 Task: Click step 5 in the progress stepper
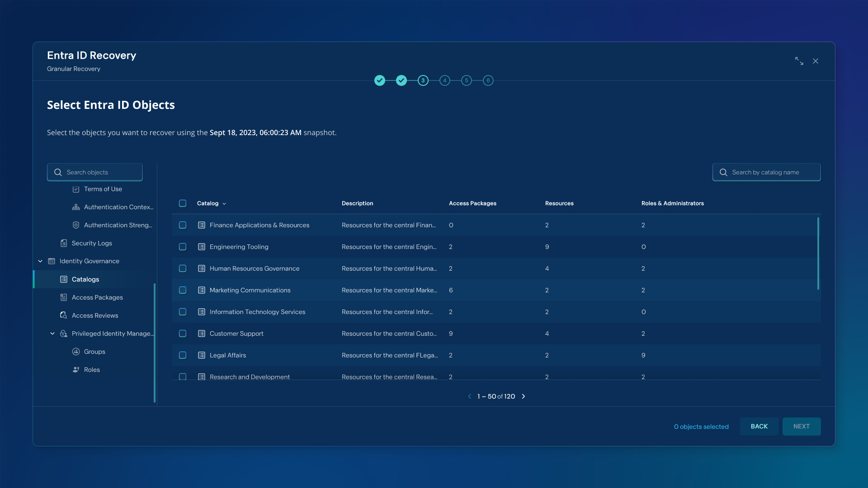467,81
